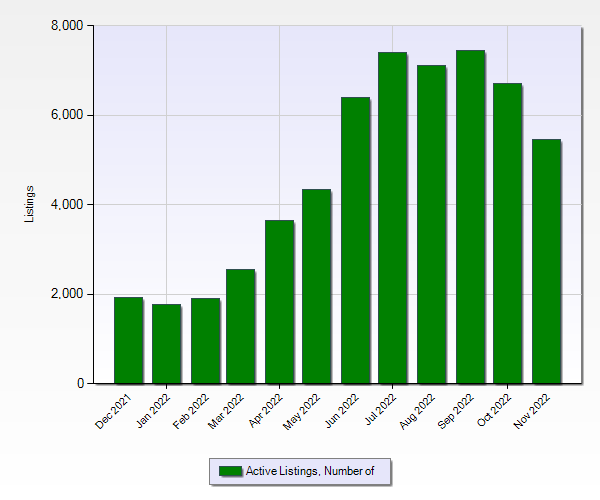Select the Aug 2022 bar
Screen dimensions: 600x500
431,224
